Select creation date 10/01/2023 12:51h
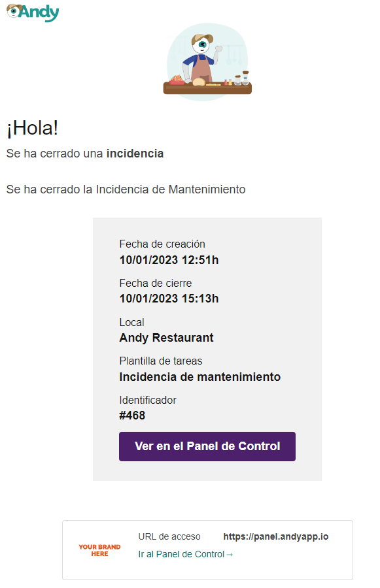Viewport: 380px width, 588px height. [169, 260]
